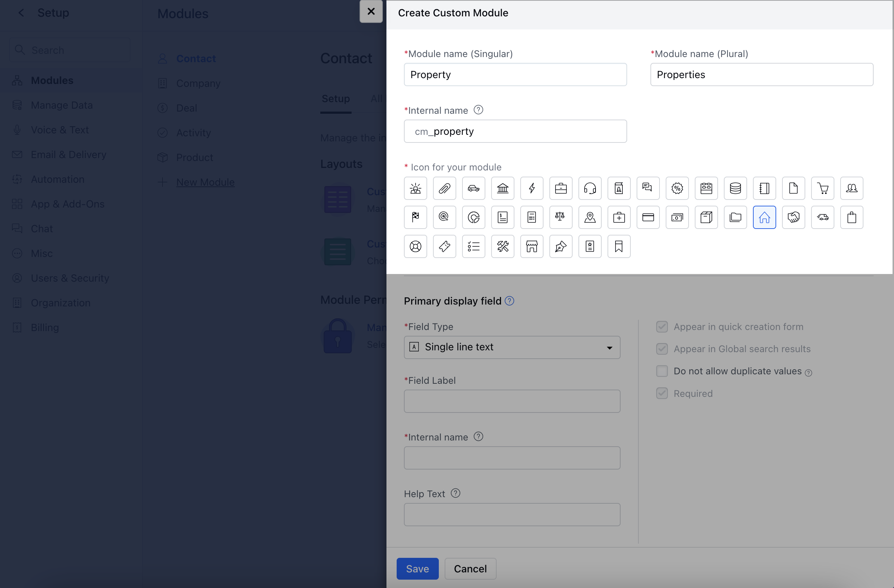Image resolution: width=894 pixels, height=588 pixels.
Task: Focus the Help Text input box
Action: click(x=512, y=514)
